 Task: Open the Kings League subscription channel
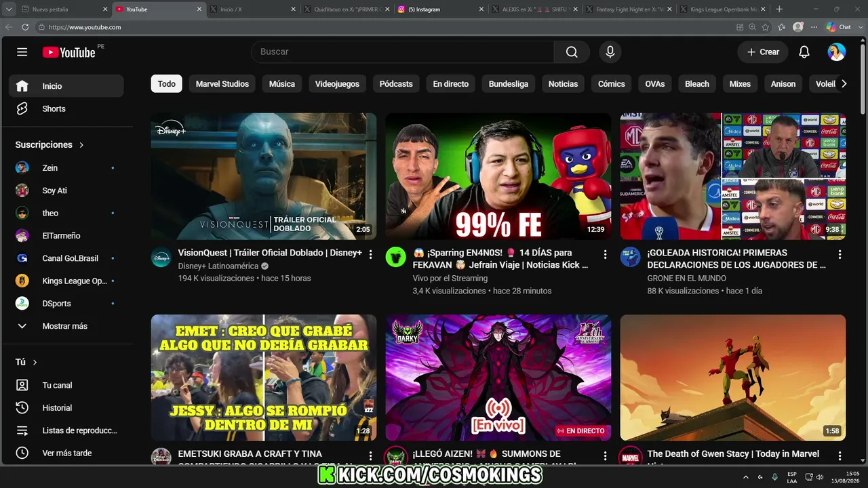click(66, 281)
